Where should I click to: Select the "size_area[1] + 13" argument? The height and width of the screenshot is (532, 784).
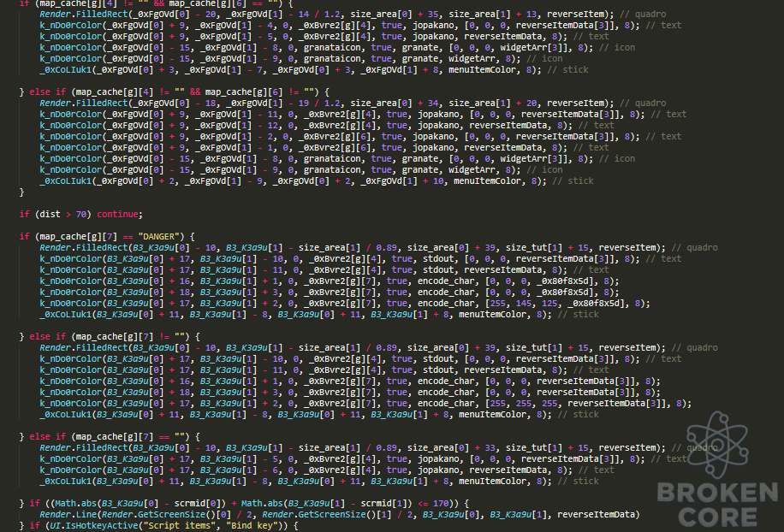(492, 14)
